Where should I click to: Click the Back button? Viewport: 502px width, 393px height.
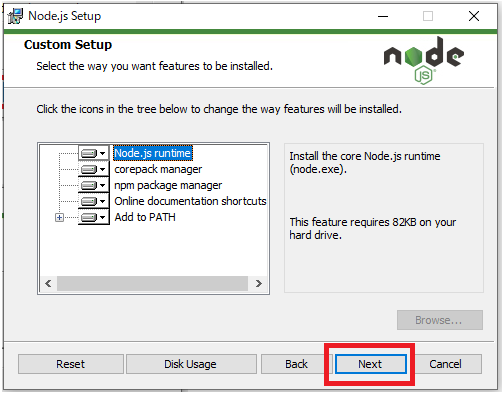click(x=296, y=364)
